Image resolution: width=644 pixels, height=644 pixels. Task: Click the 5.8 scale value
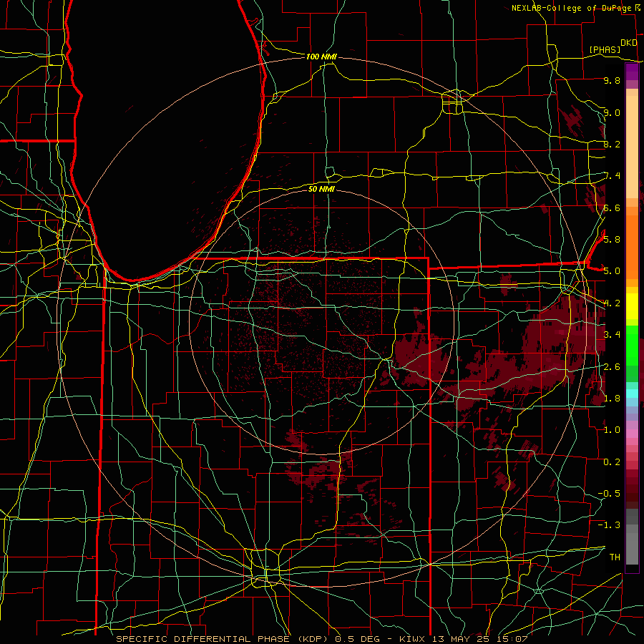click(612, 239)
